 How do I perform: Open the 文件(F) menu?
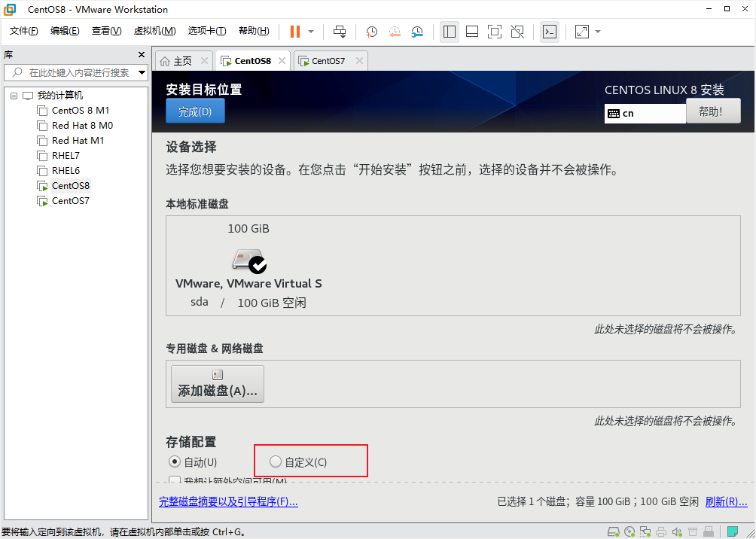(23, 31)
